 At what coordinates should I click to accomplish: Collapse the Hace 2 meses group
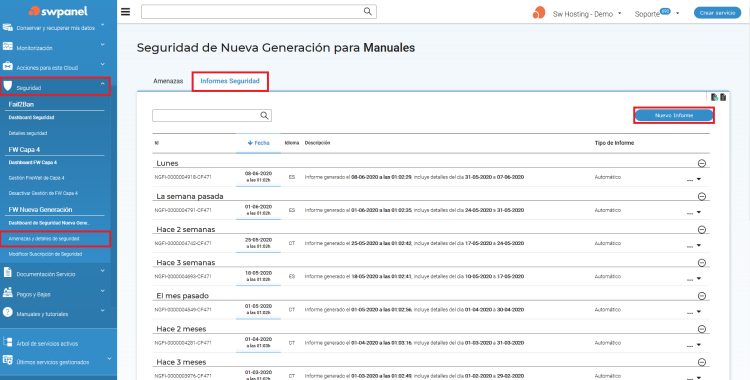(x=702, y=329)
